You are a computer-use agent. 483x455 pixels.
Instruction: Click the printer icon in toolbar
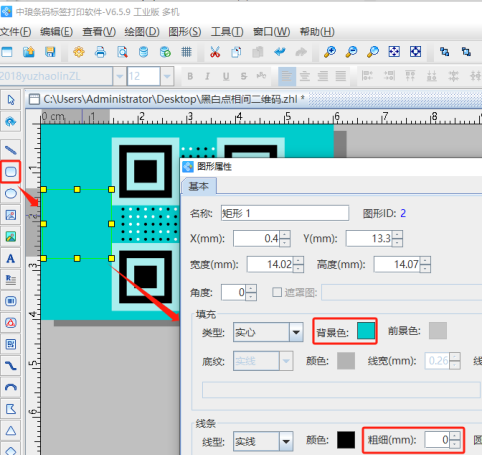pos(100,52)
